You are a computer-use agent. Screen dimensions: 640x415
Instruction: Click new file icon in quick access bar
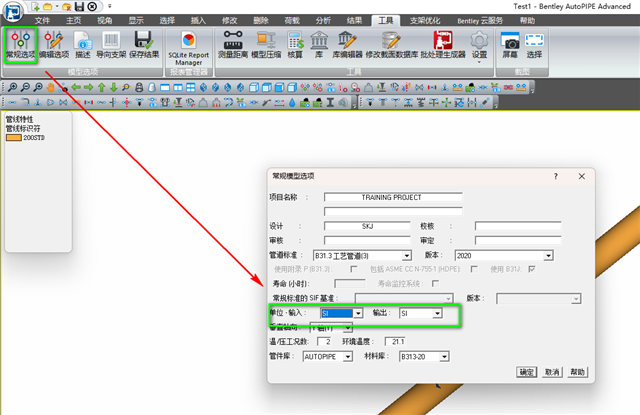click(x=36, y=7)
